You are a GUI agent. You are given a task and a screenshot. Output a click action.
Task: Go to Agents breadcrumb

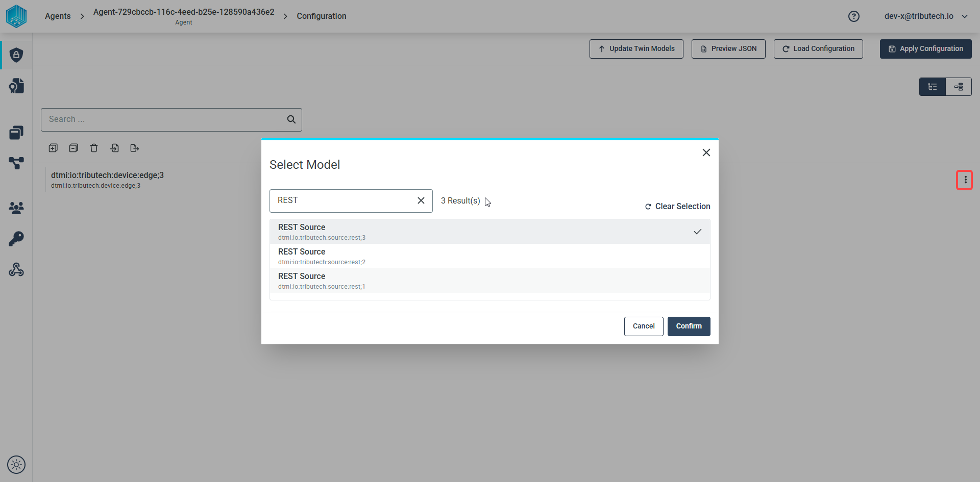tap(58, 16)
